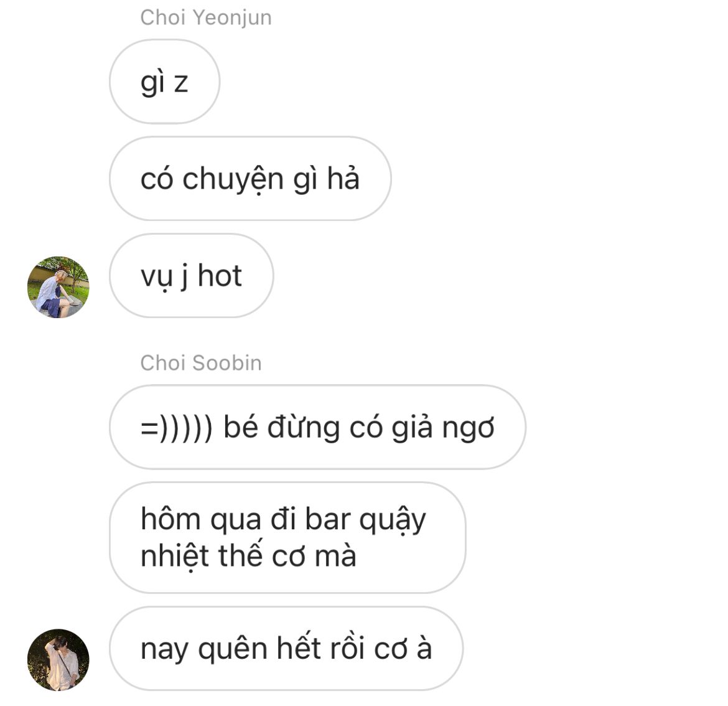Tap the sender name Choi Yeonjun
This screenshot has width=728, height=706.
tap(206, 18)
